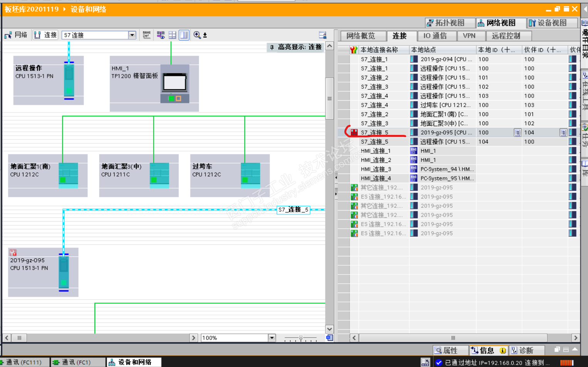
Task: Open the 属性 properties inspector tab
Action: (450, 350)
